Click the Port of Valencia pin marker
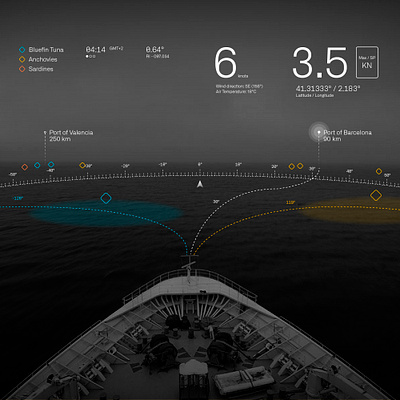 tap(45, 133)
